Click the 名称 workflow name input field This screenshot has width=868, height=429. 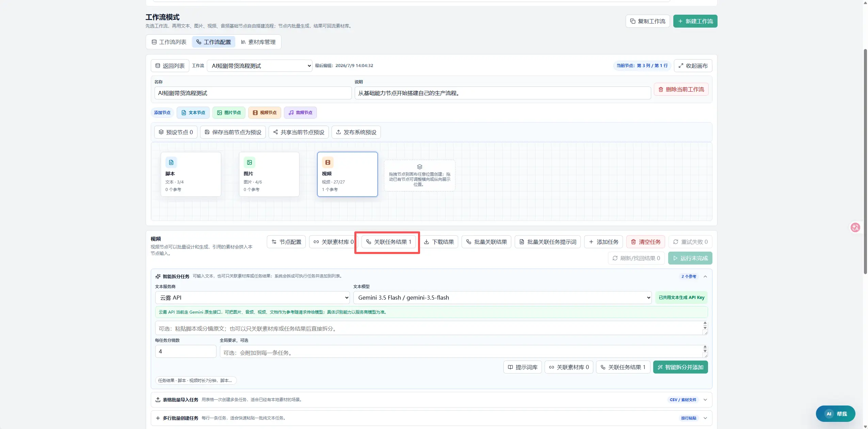[x=253, y=93]
